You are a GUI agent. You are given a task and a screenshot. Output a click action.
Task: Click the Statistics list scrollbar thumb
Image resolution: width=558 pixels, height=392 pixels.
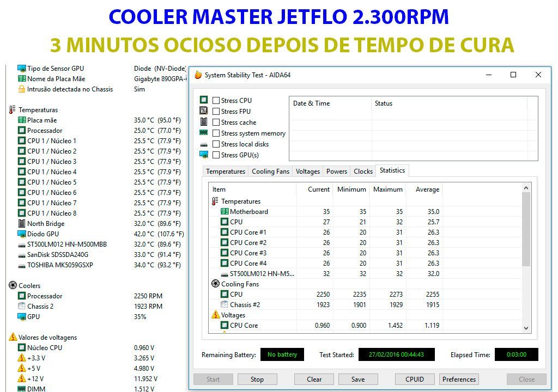(x=526, y=229)
